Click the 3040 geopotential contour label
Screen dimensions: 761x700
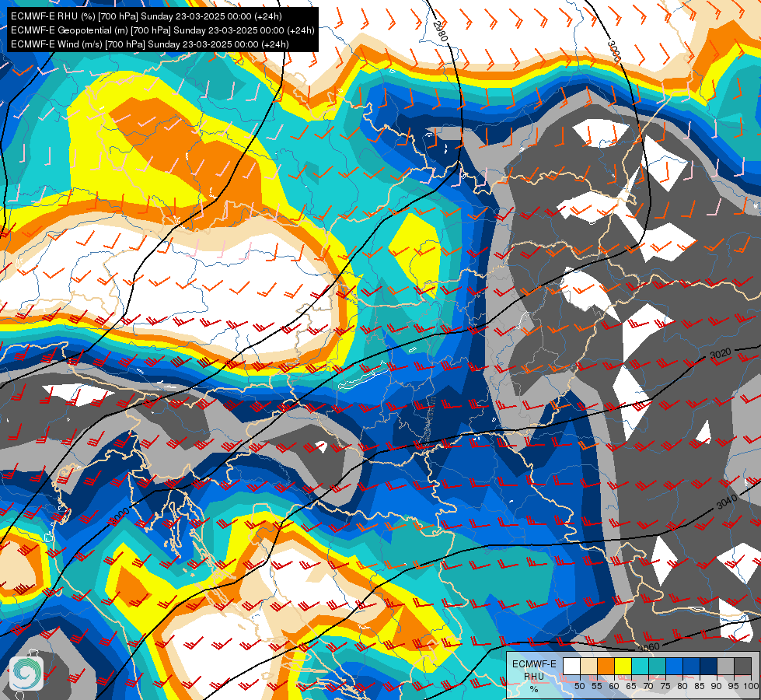pyautogui.click(x=727, y=502)
